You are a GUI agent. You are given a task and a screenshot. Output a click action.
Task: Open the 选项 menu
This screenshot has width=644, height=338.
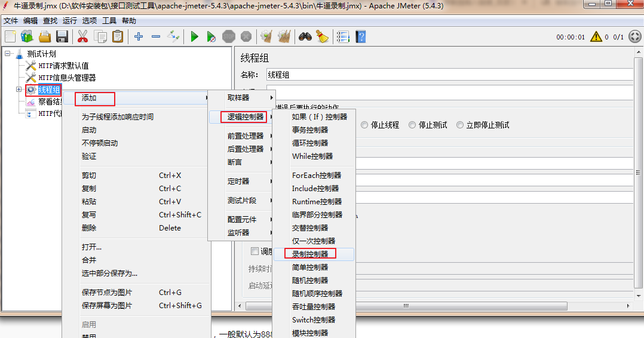pos(90,20)
